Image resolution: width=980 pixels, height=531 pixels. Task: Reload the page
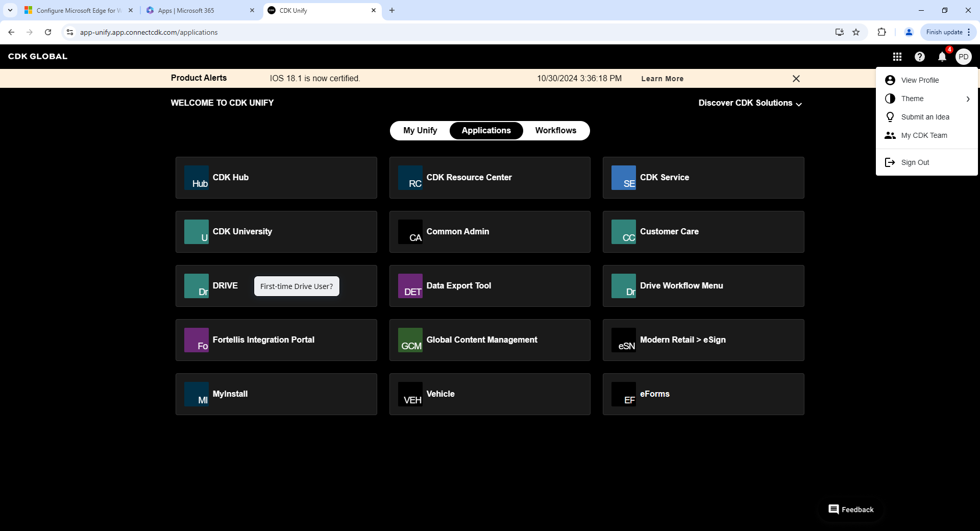48,32
